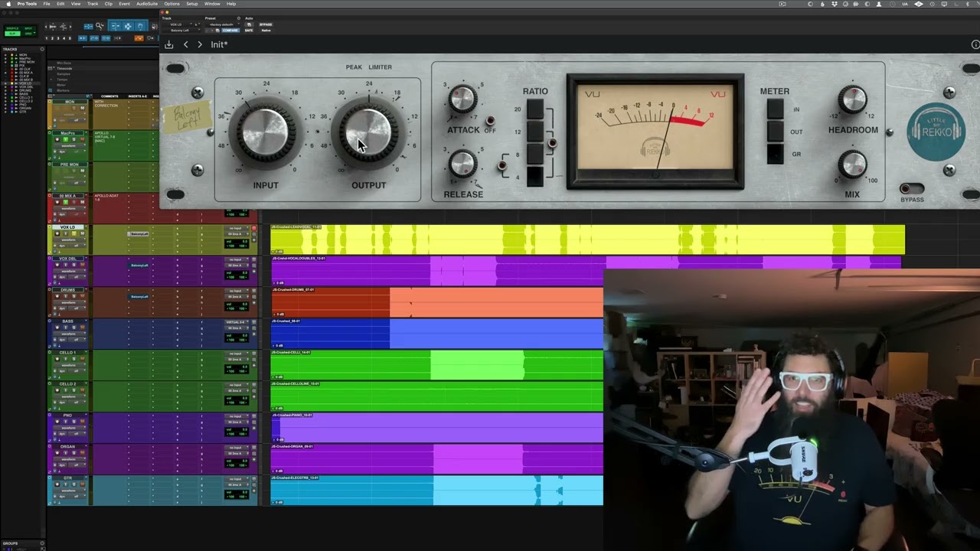Select ratio 20 button
This screenshot has width=980, height=551.
[x=535, y=109]
